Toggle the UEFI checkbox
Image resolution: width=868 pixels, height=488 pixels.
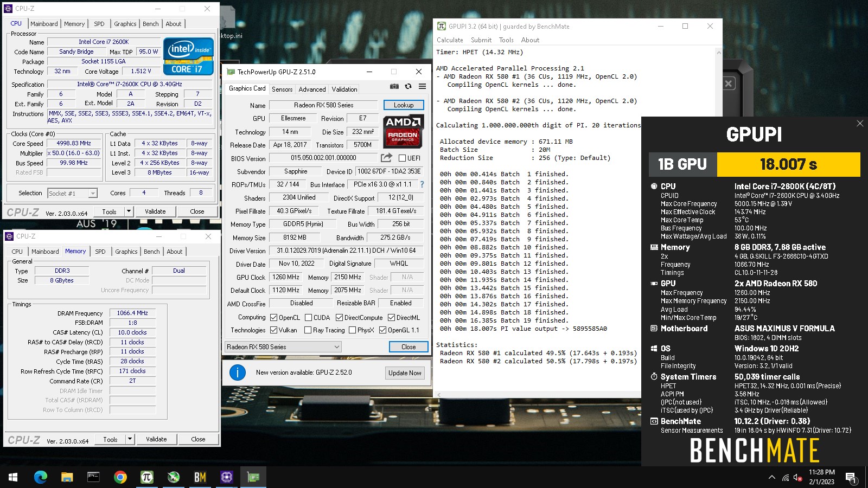(x=402, y=158)
